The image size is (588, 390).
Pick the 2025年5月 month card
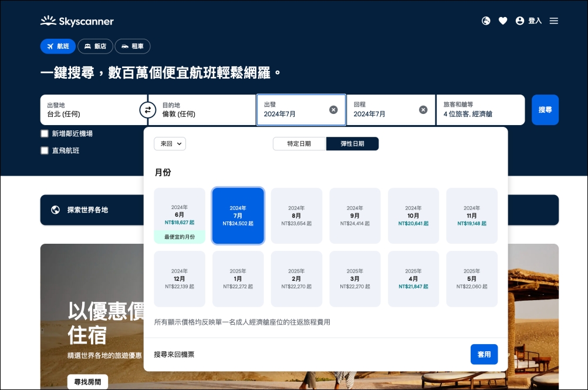472,279
